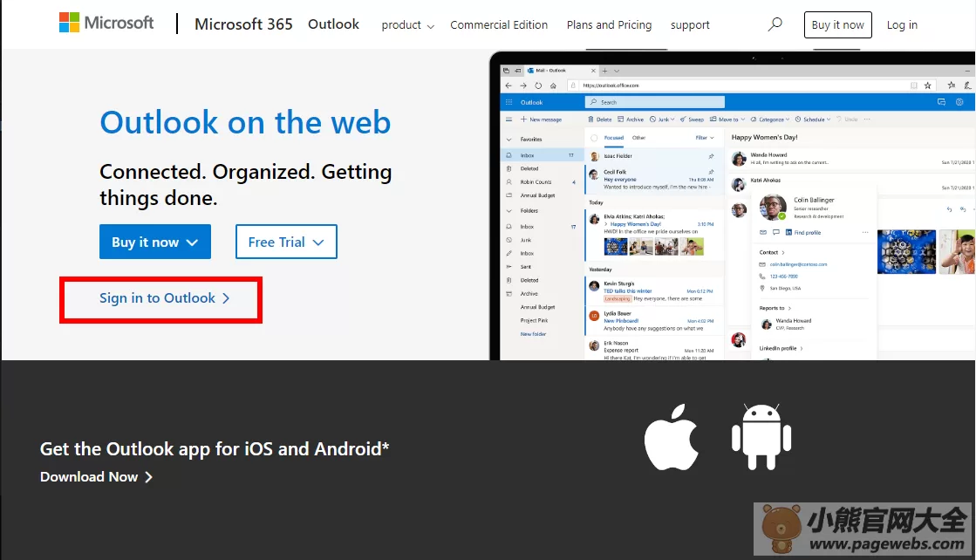Image resolution: width=976 pixels, height=560 pixels.
Task: Open the Commercial Edition menu item
Action: point(499,25)
